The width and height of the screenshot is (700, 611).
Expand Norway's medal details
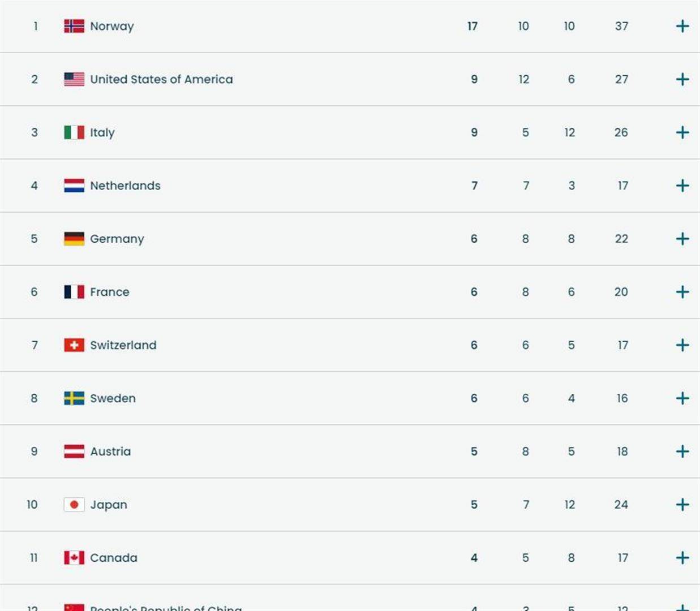click(x=682, y=26)
